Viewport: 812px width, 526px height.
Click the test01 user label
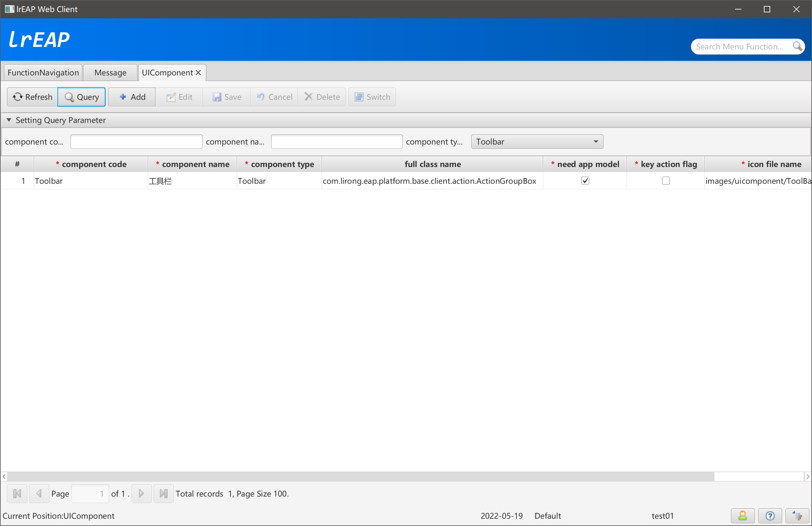tap(663, 516)
